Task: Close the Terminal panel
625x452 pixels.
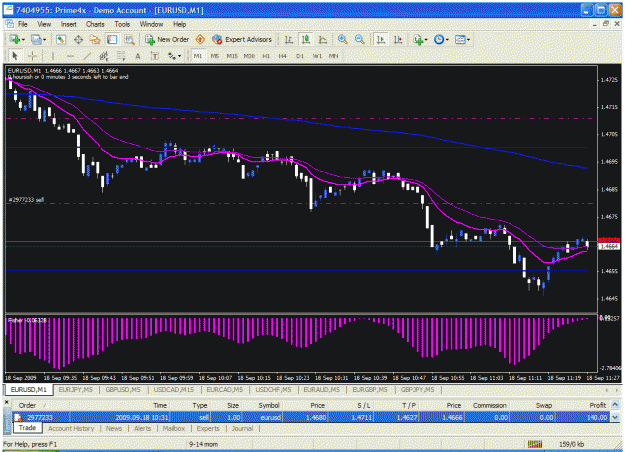Action: tap(6, 403)
